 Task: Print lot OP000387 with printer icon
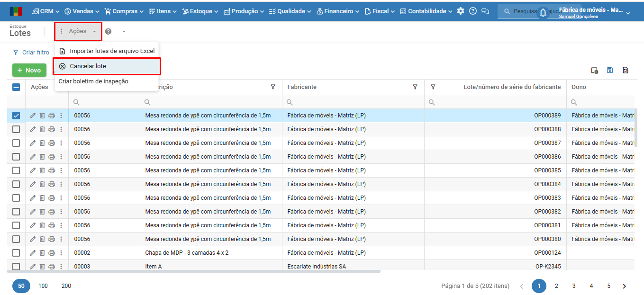(52, 143)
